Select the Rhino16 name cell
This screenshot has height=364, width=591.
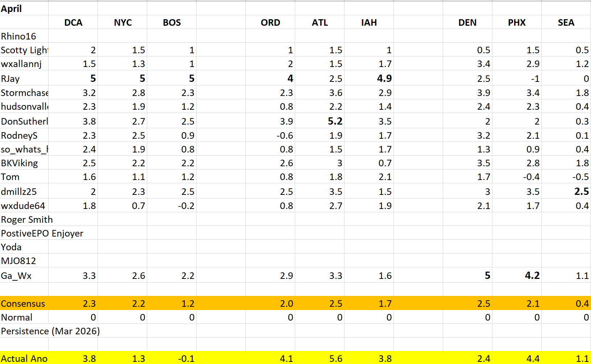pos(24,36)
